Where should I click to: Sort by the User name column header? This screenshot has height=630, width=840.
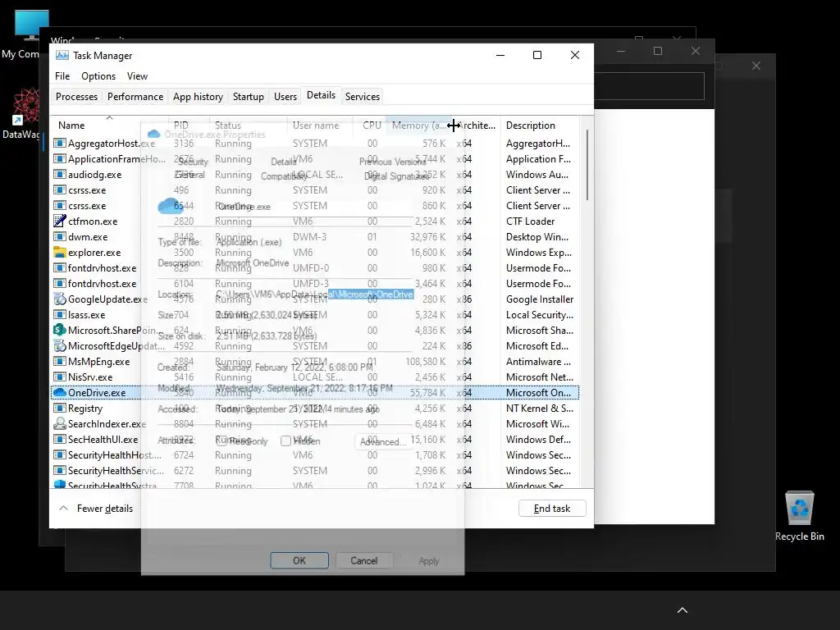click(x=320, y=125)
